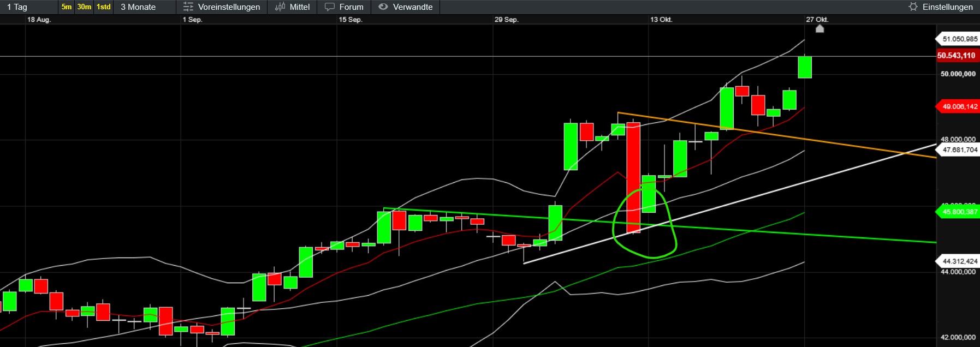Open the Mittel price type dropdown
This screenshot has height=347, width=980.
pos(300,7)
